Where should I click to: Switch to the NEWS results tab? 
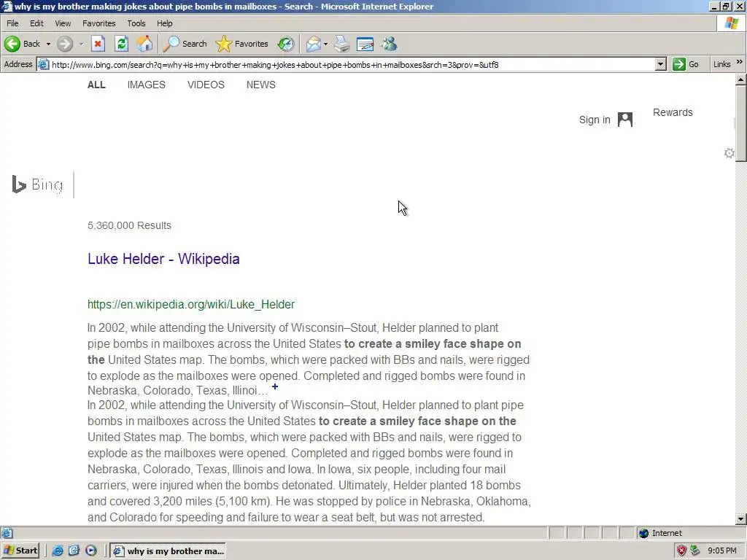(260, 85)
